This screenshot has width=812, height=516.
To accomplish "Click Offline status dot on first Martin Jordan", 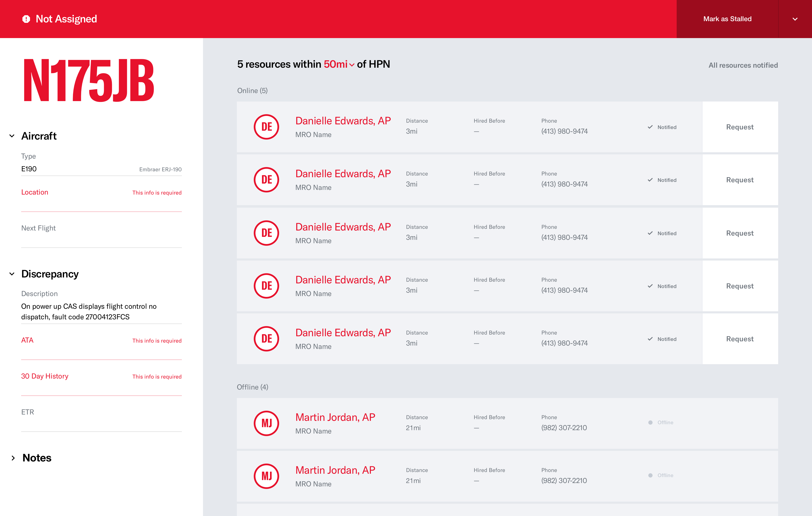I will pyautogui.click(x=650, y=423).
